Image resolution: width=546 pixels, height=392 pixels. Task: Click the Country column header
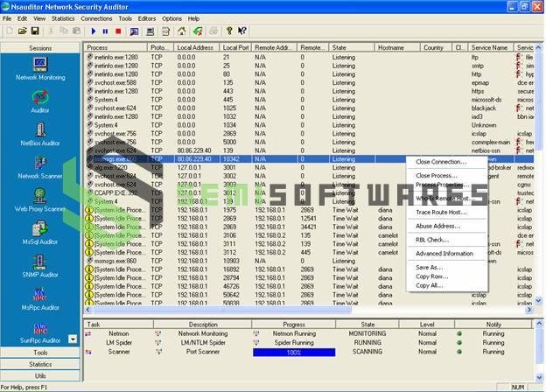[x=436, y=47]
